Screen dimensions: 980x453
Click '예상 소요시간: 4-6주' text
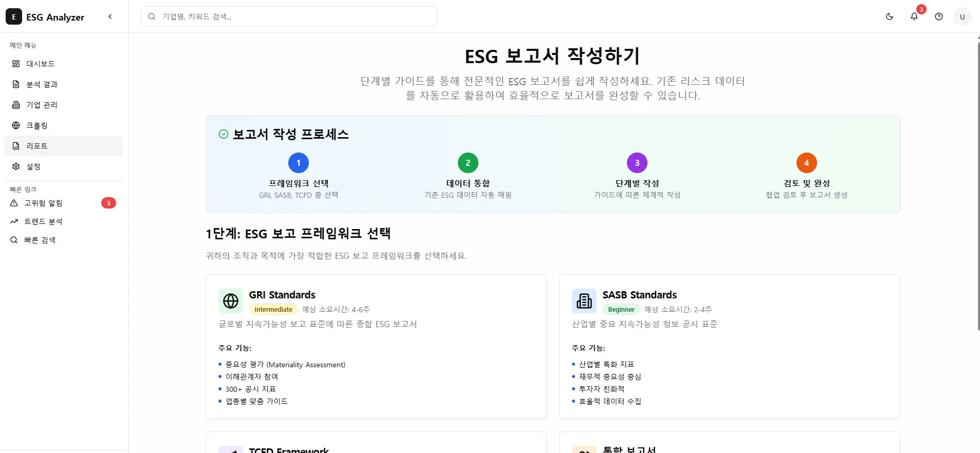pos(336,309)
